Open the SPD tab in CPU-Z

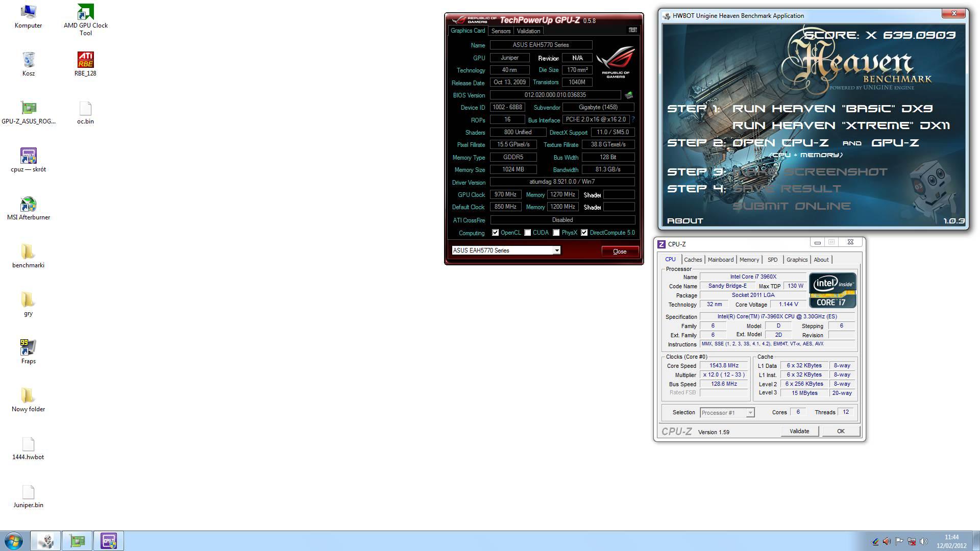[772, 260]
